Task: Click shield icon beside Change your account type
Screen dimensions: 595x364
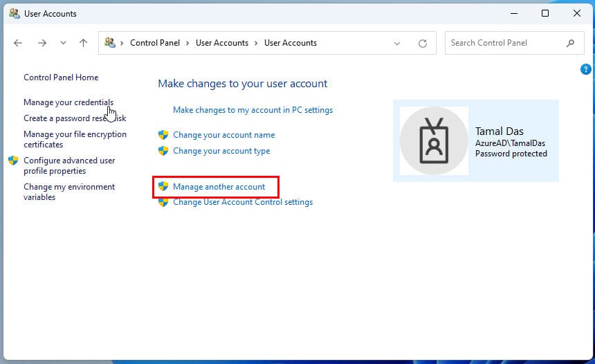Action: pyautogui.click(x=163, y=151)
